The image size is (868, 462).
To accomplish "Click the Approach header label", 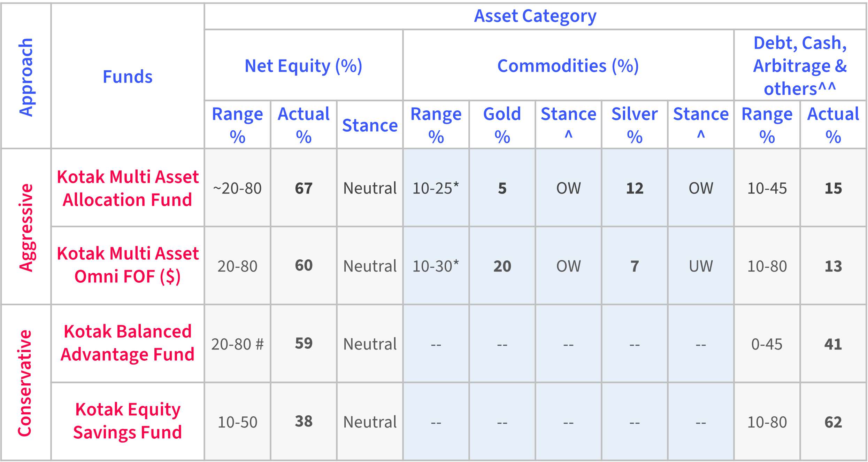I will 26,77.
